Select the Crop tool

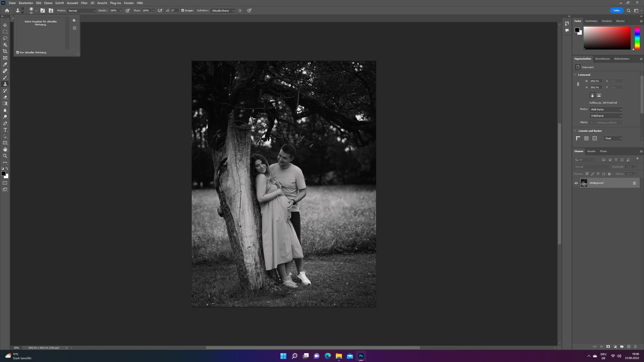click(x=5, y=51)
